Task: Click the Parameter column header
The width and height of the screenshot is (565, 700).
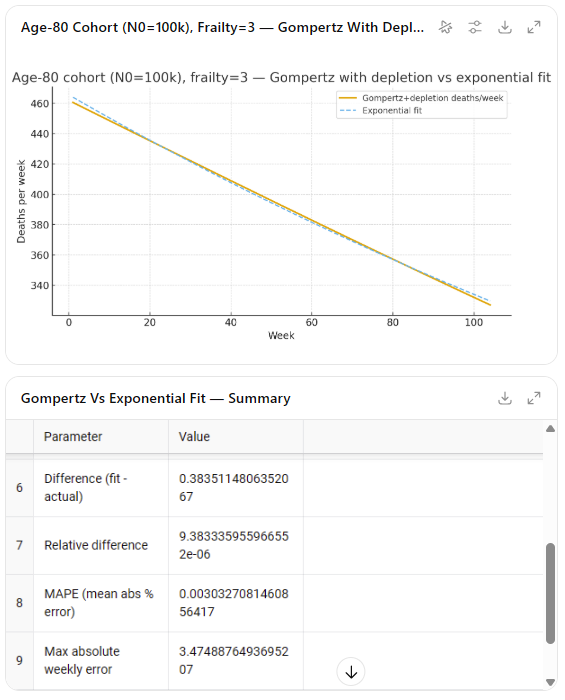Action: click(101, 437)
